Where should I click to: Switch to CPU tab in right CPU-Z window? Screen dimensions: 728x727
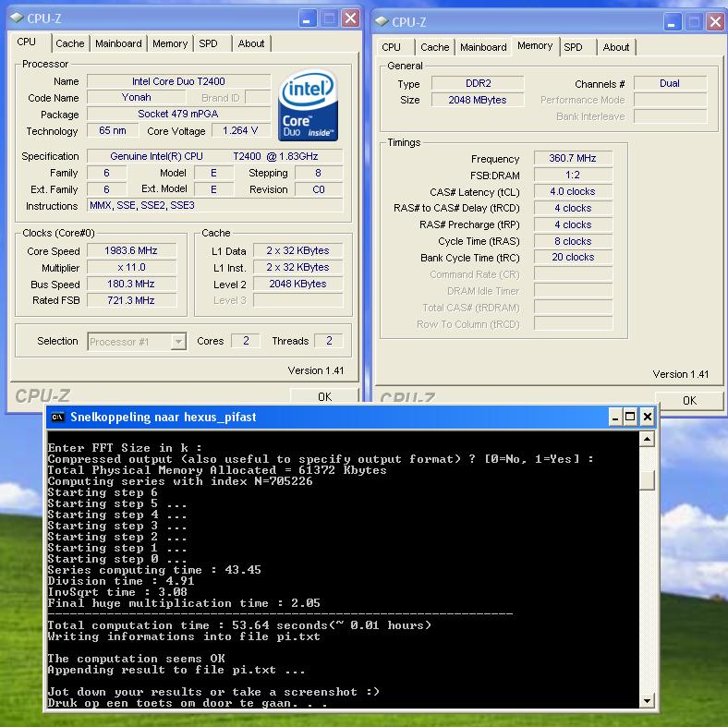point(391,47)
